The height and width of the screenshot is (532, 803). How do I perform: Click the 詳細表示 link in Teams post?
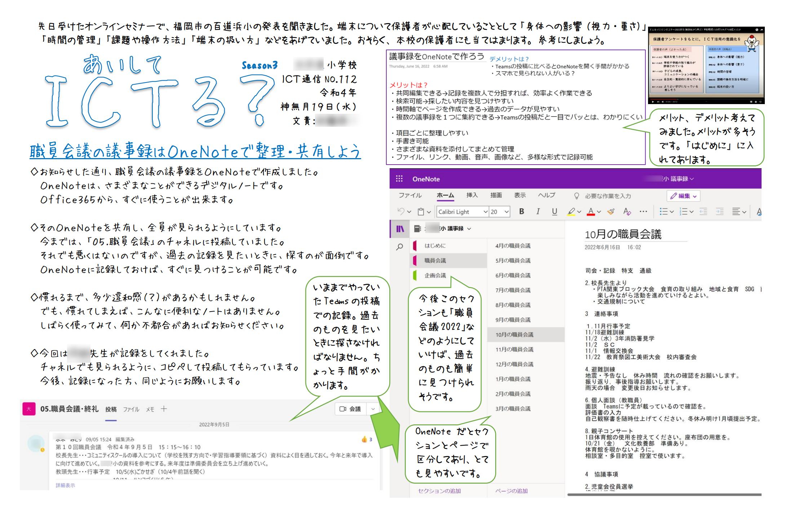tap(65, 485)
